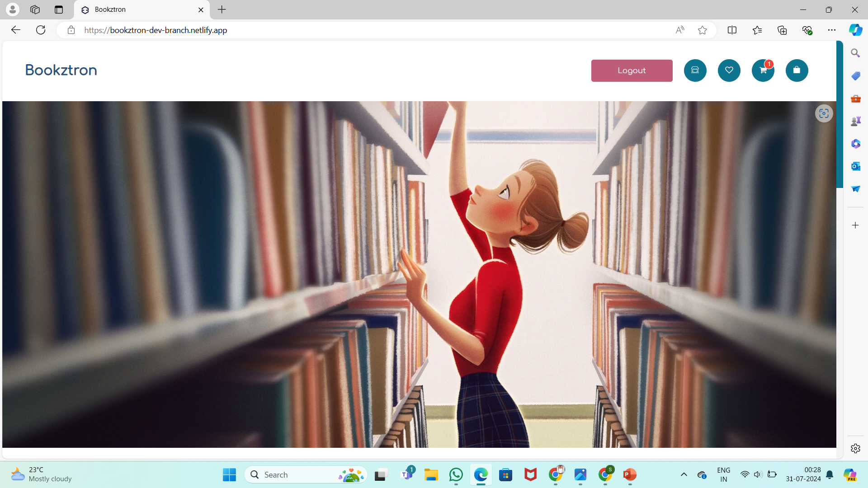
Task: Add page to favorites star icon
Action: pyautogui.click(x=702, y=30)
